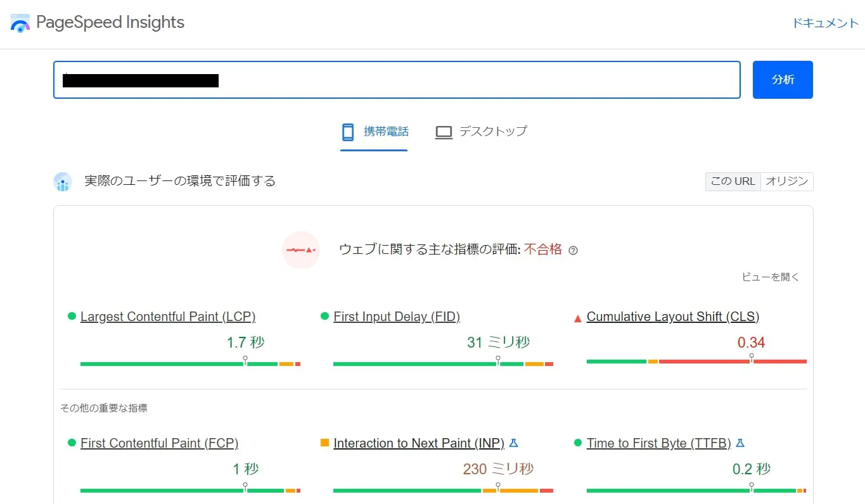
Task: Click the LCP value 1.7 秒
Action: click(246, 343)
